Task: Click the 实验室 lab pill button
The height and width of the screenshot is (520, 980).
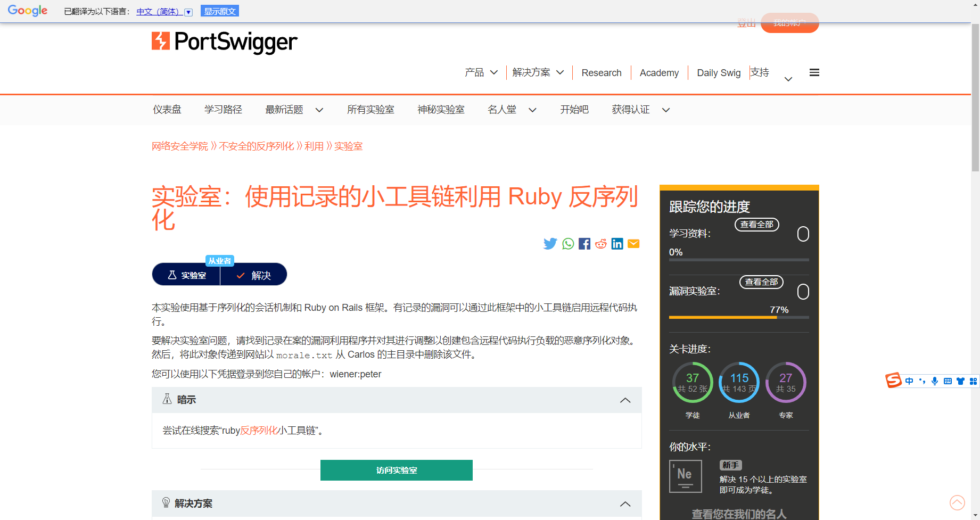Action: point(186,275)
